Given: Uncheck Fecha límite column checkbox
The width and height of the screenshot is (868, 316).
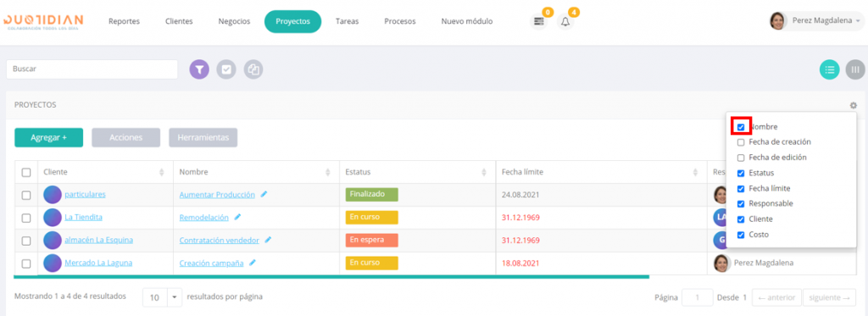Looking at the screenshot, I should point(741,189).
